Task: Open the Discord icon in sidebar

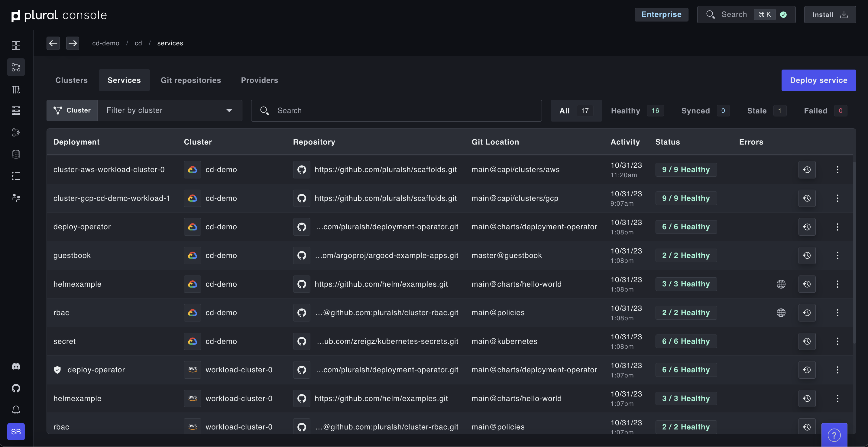Action: tap(16, 367)
